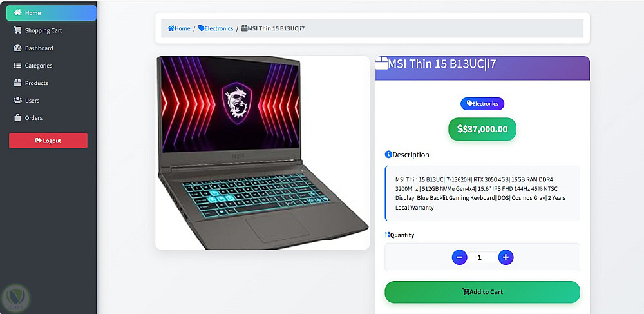Click the Orders bag icon
644x314 pixels.
[x=17, y=117]
